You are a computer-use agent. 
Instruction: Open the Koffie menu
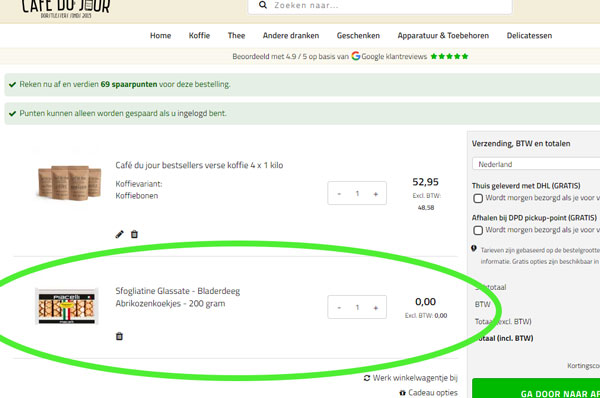pyautogui.click(x=199, y=36)
